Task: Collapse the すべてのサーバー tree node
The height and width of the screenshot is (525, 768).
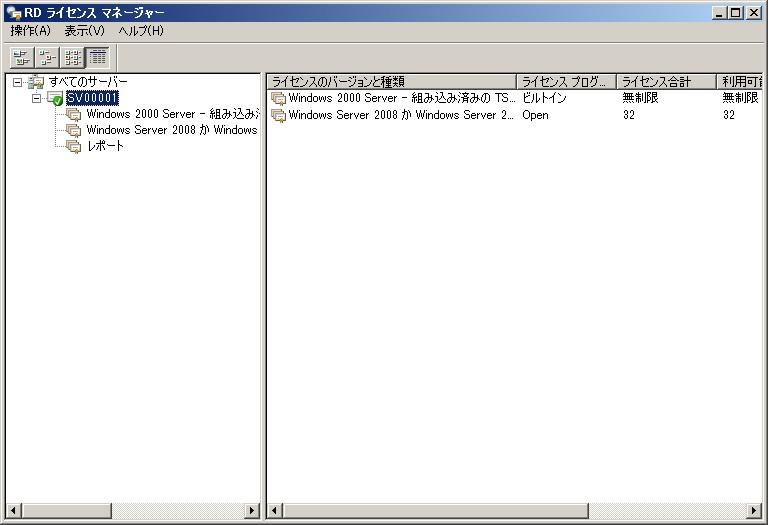Action: coord(17,82)
